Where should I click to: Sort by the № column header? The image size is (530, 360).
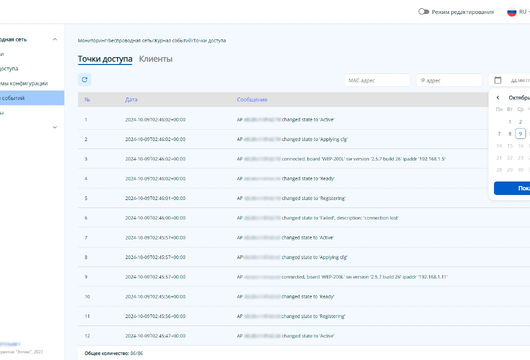[x=87, y=100]
